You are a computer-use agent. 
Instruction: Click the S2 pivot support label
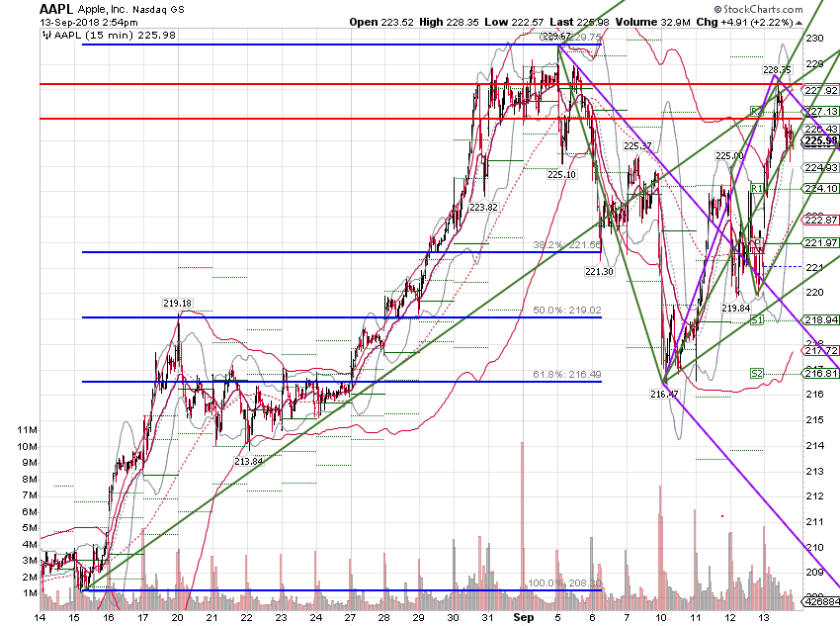[x=756, y=373]
